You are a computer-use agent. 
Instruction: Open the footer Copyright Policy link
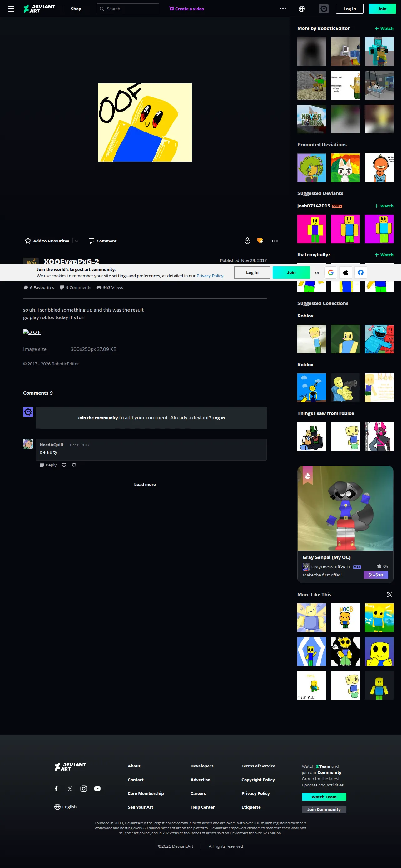click(x=258, y=780)
